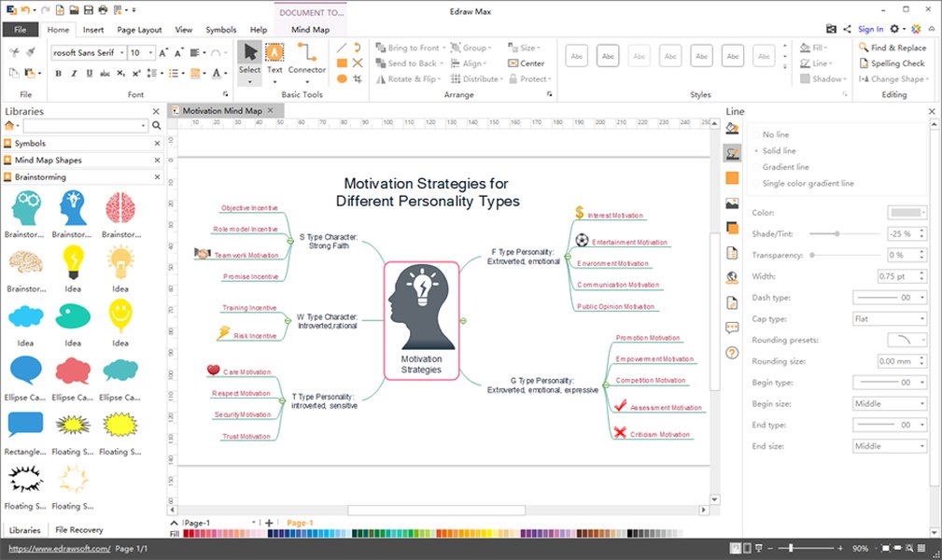Open the Begin type dropdown
The width and height of the screenshot is (942, 560).
[890, 382]
